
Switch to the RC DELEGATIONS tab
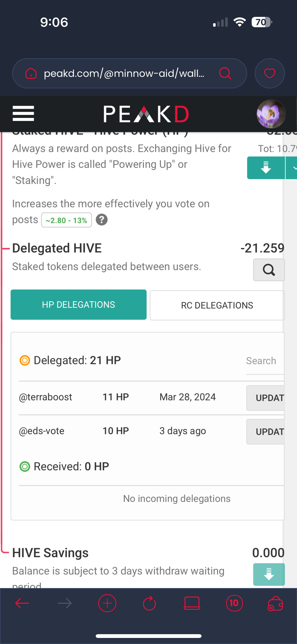[217, 305]
